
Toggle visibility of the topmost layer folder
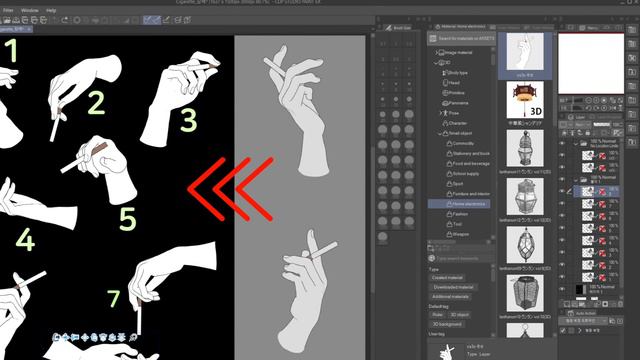click(x=562, y=144)
